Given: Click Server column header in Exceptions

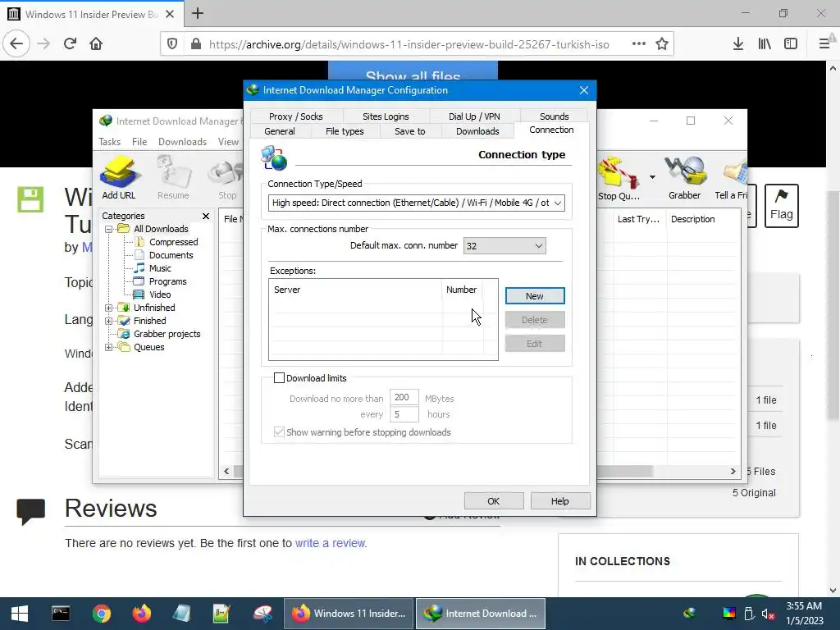Looking at the screenshot, I should (355, 290).
